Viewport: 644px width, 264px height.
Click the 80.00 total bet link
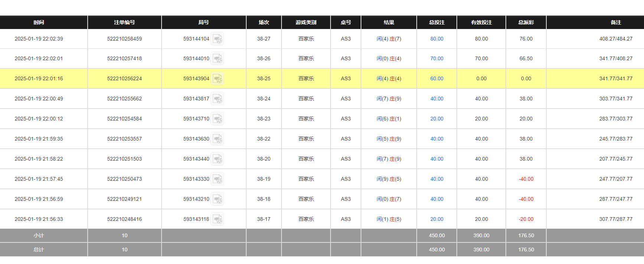coord(437,39)
